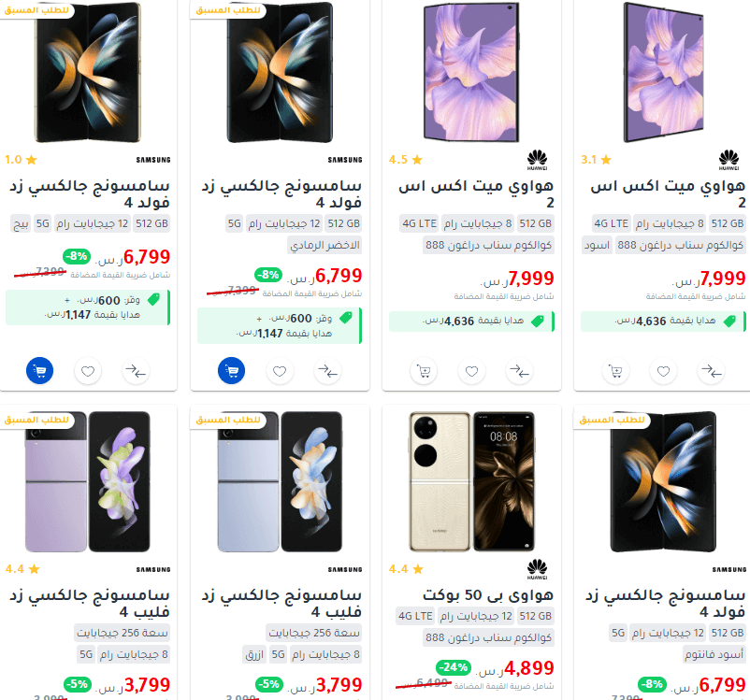
Task: Favorite the grey-green Galaxy Z Fold 4
Action: 280,370
